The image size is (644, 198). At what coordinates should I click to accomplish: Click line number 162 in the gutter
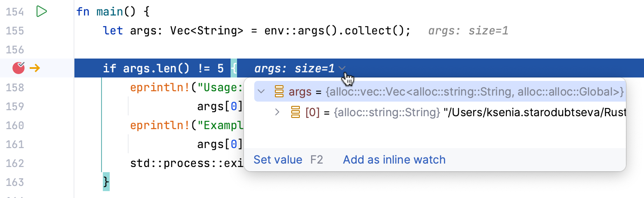tap(15, 164)
